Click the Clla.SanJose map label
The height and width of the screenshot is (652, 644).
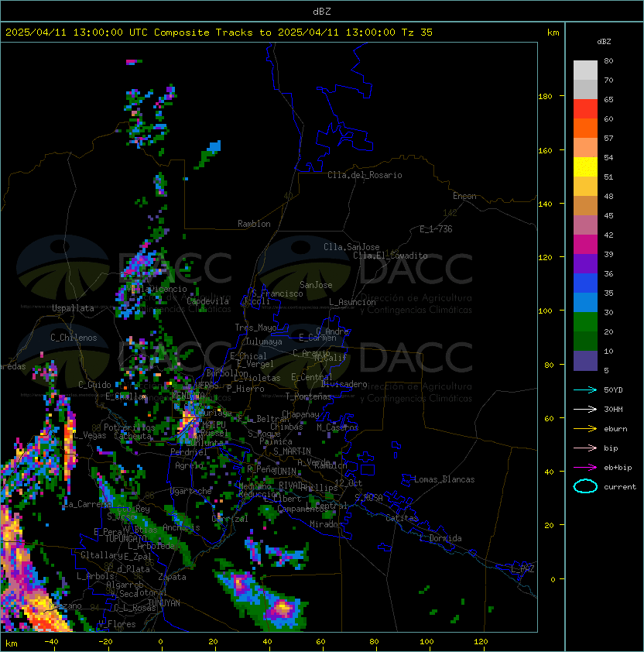351,247
